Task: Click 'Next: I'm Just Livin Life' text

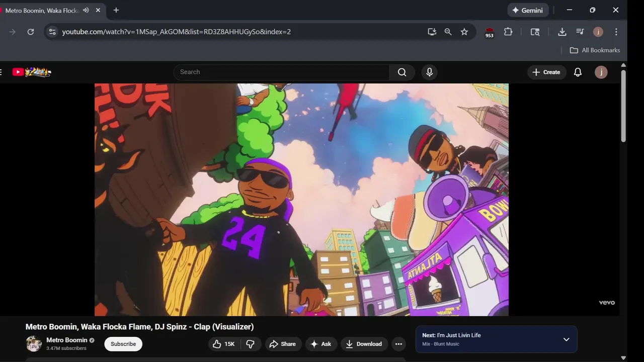Action: [451, 335]
